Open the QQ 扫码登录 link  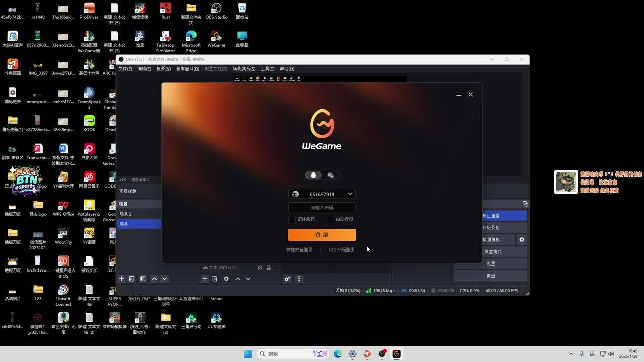pyautogui.click(x=342, y=250)
